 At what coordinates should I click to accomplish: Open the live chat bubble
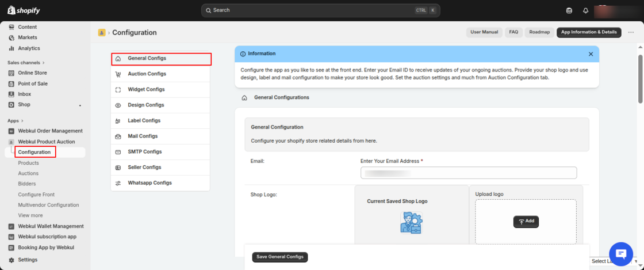[621, 254]
